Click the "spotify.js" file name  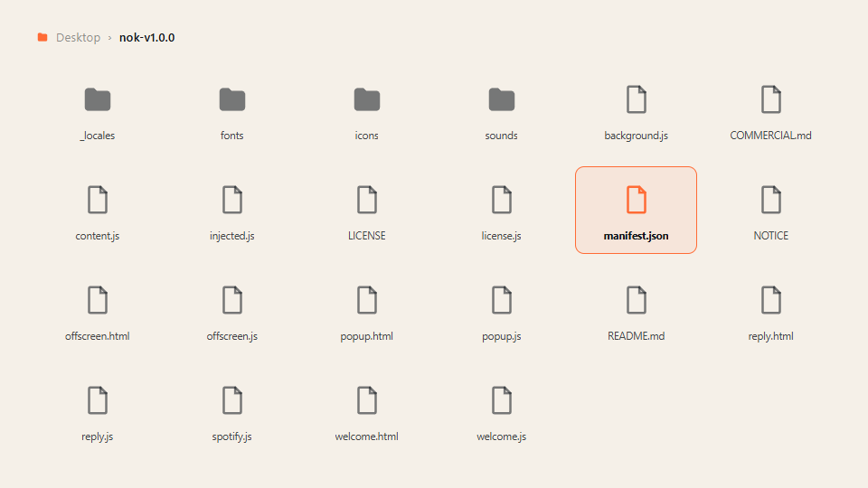(x=232, y=436)
